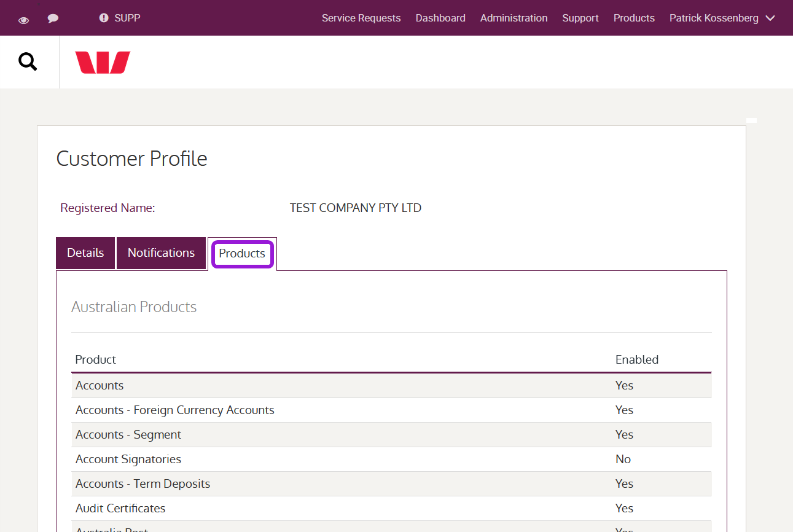The width and height of the screenshot is (793, 532).
Task: Expand the Patrick Kossenberg user menu
Action: (722, 18)
